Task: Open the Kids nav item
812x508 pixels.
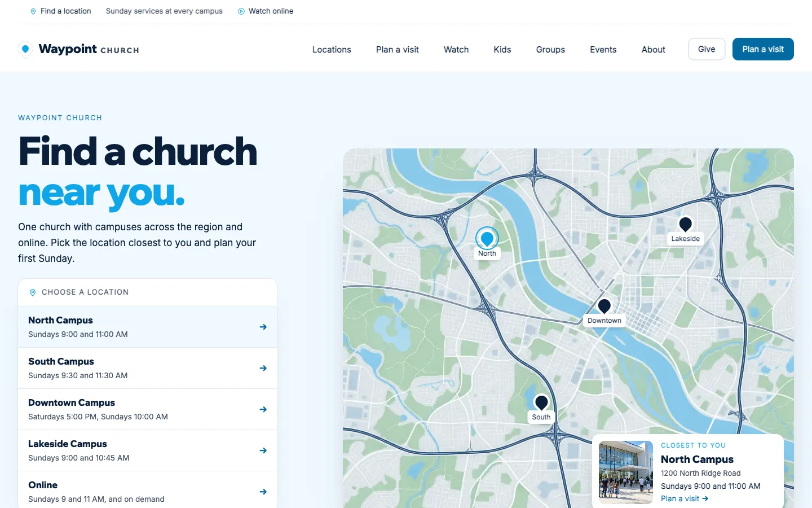Action: [x=502, y=50]
